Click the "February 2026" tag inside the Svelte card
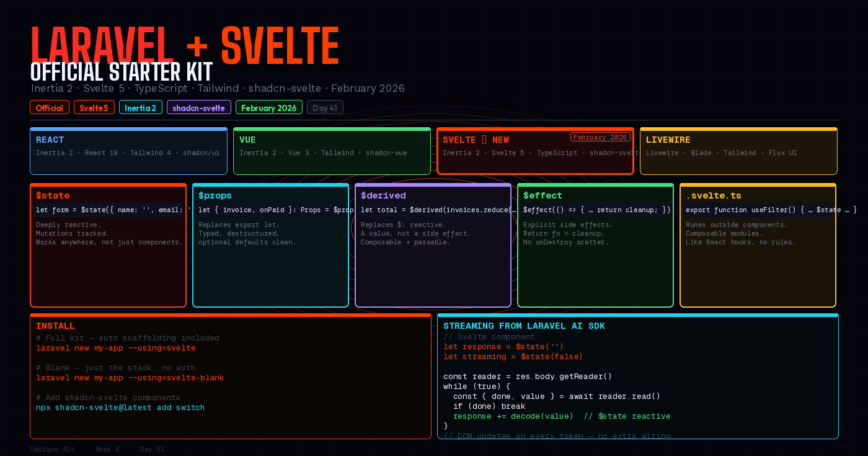Screen dimensions: 868x456 (600, 136)
